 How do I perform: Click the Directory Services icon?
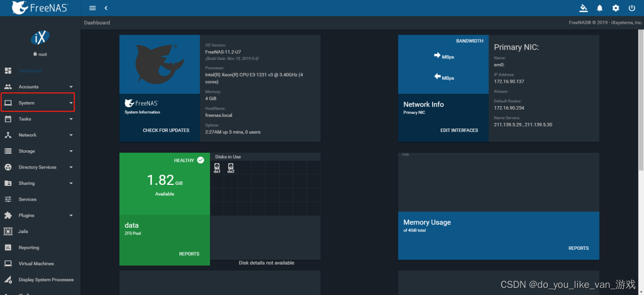[8, 167]
